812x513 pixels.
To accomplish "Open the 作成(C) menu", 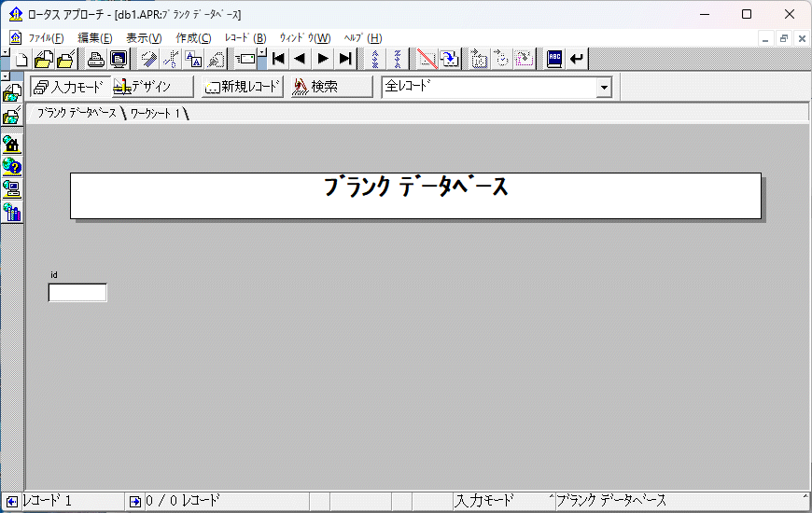I will coord(193,38).
